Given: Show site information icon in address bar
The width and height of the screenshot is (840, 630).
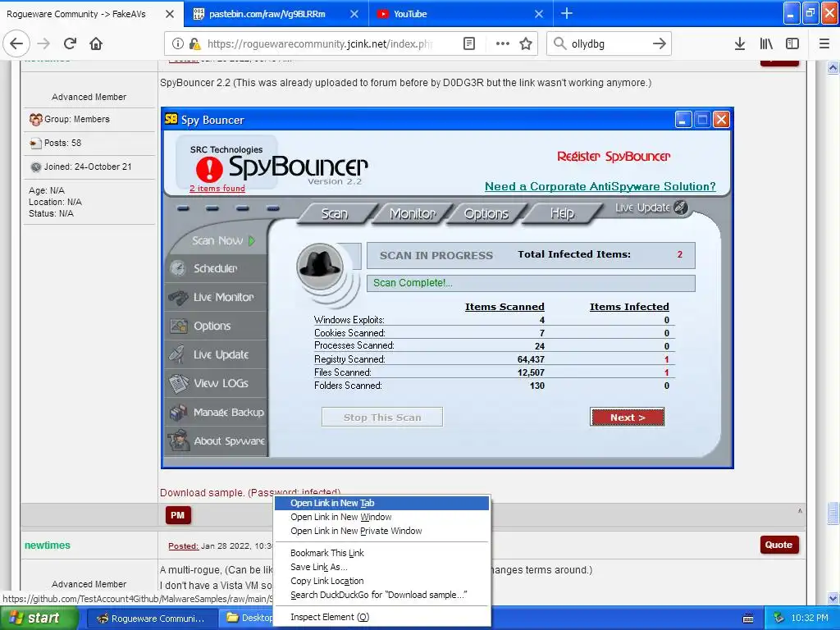Looking at the screenshot, I should (x=178, y=43).
